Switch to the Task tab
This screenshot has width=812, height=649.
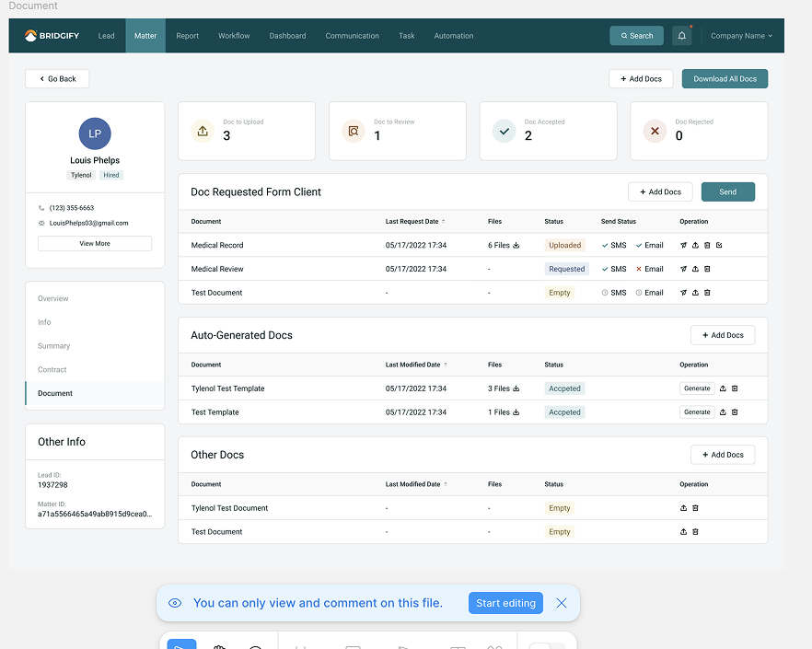(x=407, y=36)
